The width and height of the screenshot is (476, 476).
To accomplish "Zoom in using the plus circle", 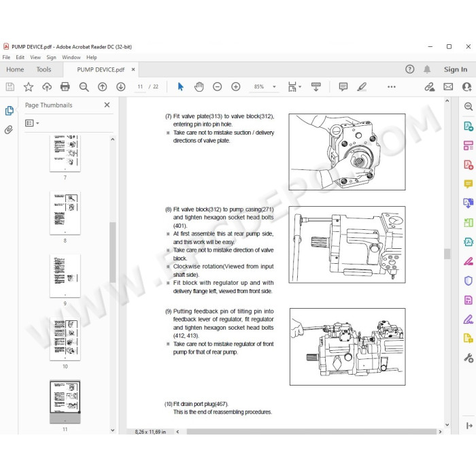I will pos(236,87).
